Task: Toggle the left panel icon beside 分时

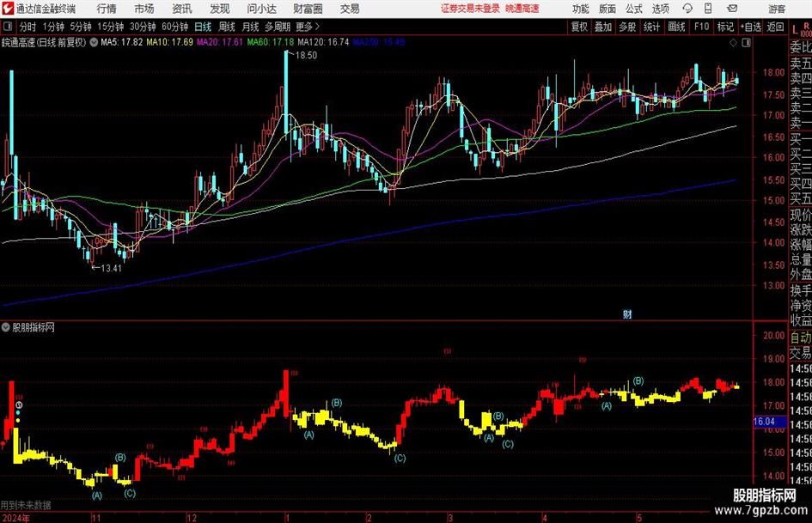Action: coord(8,27)
